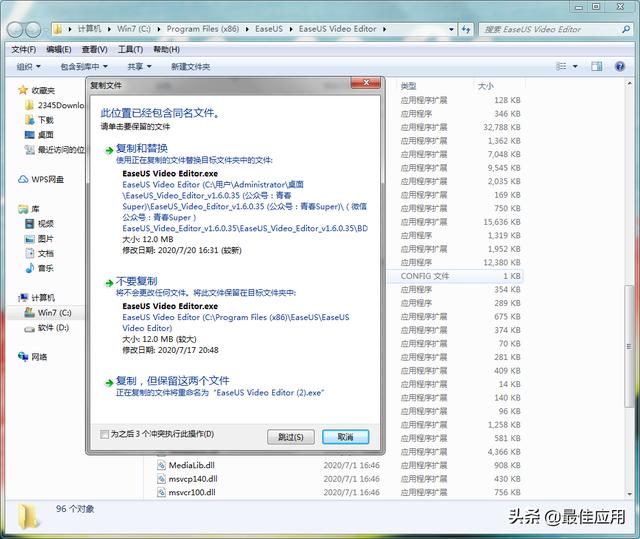
Task: Open the 帮助(H) menu
Action: pyautogui.click(x=166, y=50)
